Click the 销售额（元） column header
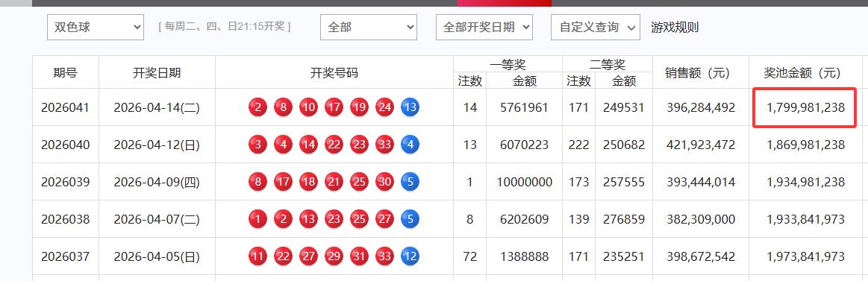868x281 pixels. tap(701, 72)
